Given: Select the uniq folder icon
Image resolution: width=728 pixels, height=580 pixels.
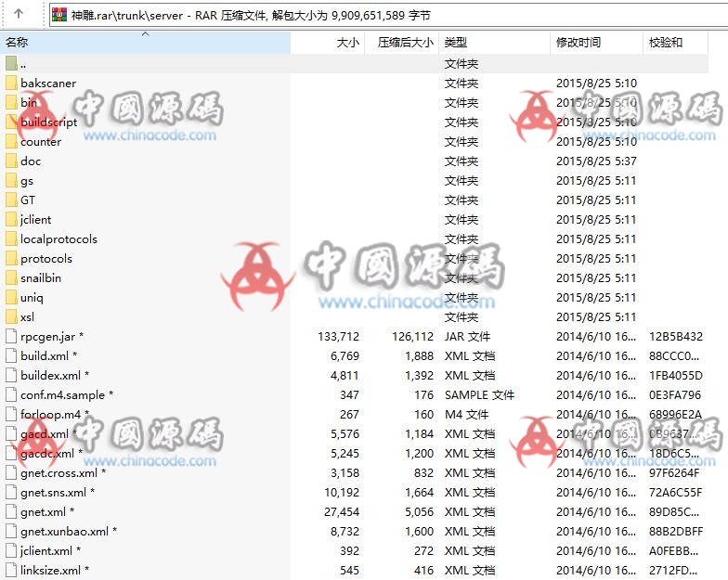Looking at the screenshot, I should click(x=11, y=297).
